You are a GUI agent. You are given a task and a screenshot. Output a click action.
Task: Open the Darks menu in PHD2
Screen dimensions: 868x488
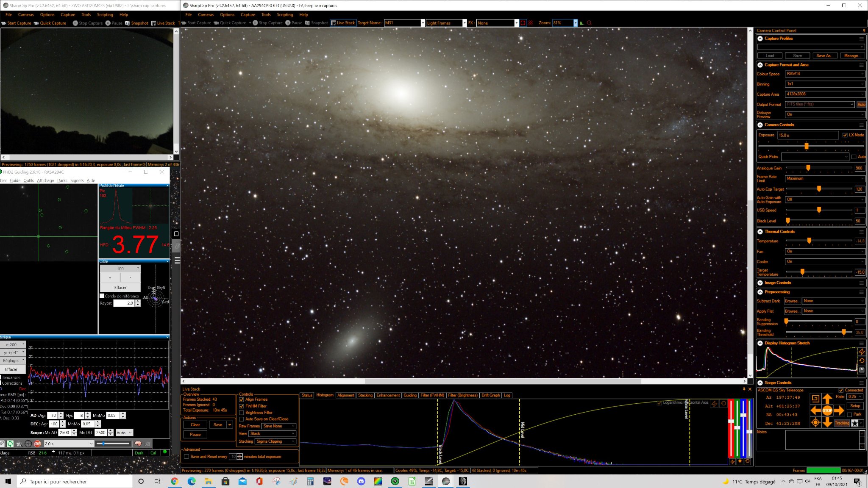(62, 180)
